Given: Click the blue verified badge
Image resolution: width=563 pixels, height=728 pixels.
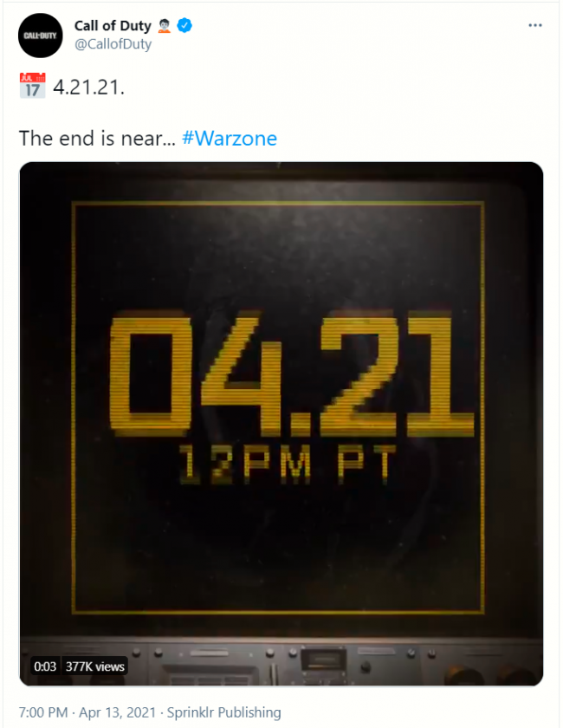Looking at the screenshot, I should [183, 25].
